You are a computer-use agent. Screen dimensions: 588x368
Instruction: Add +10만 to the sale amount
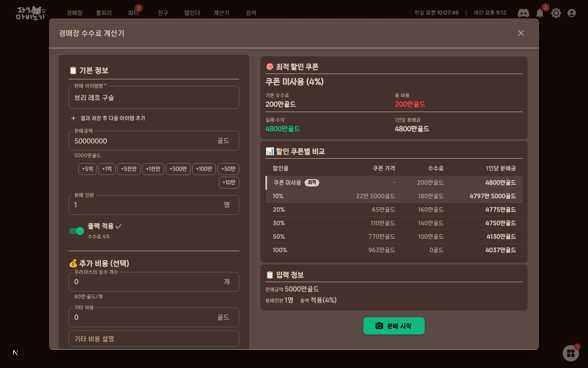[229, 182]
